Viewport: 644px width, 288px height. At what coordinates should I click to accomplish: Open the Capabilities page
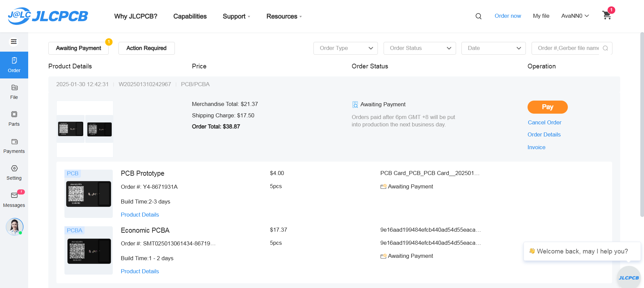[190, 16]
